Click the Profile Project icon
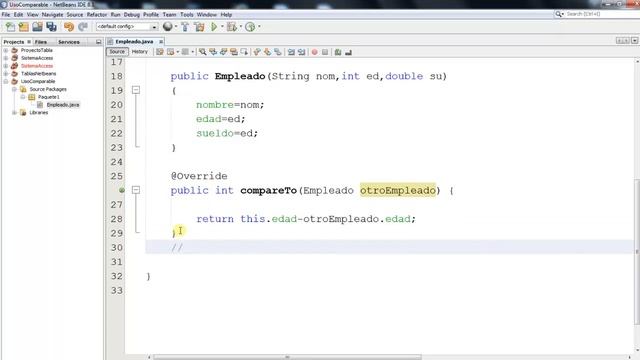Image resolution: width=640 pixels, height=360 pixels. (250, 27)
